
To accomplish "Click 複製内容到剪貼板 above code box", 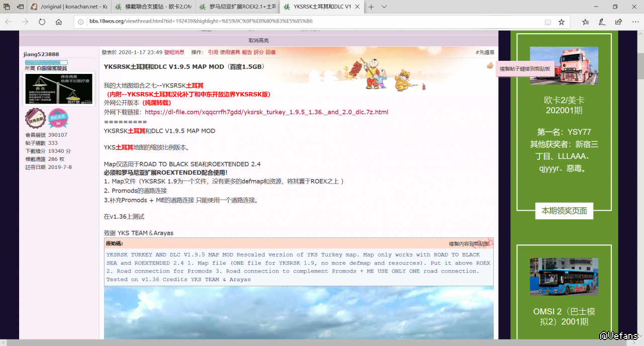I will tap(469, 243).
